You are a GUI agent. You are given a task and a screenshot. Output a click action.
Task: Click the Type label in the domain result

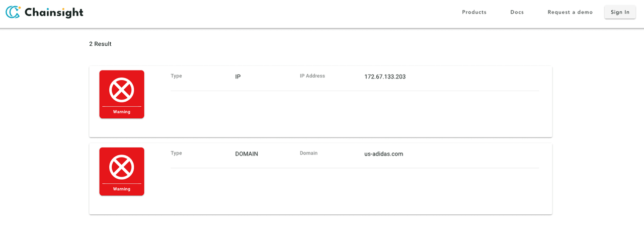[176, 153]
